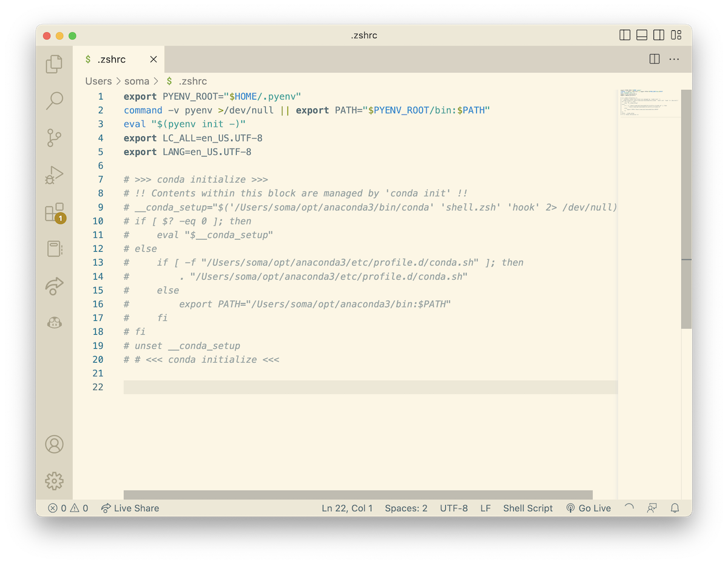Change language mode Shell Script
This screenshot has height=564, width=728.
coord(528,508)
